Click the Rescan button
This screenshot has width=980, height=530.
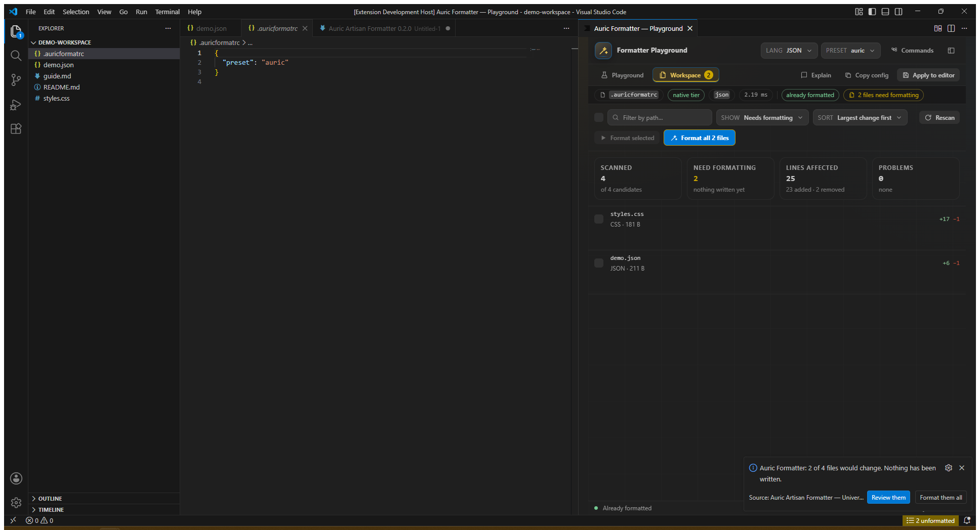(940, 117)
